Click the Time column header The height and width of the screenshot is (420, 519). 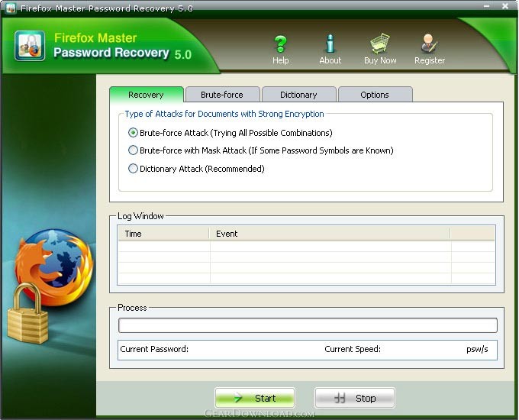tap(163, 234)
